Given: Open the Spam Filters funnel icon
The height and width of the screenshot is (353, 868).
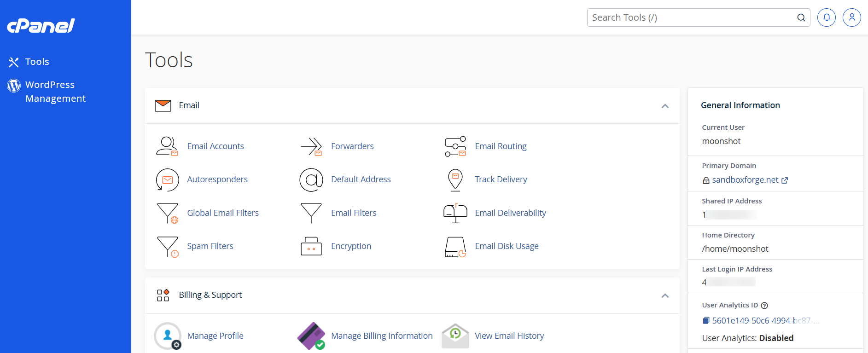Looking at the screenshot, I should 167,246.
